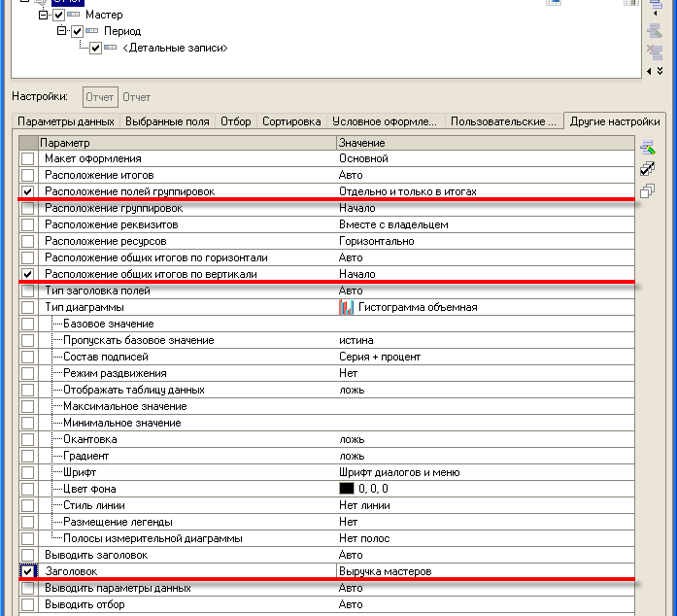Screen dimensions: 677x616
Task: Select the Мастер grouping row
Action: coord(104,15)
